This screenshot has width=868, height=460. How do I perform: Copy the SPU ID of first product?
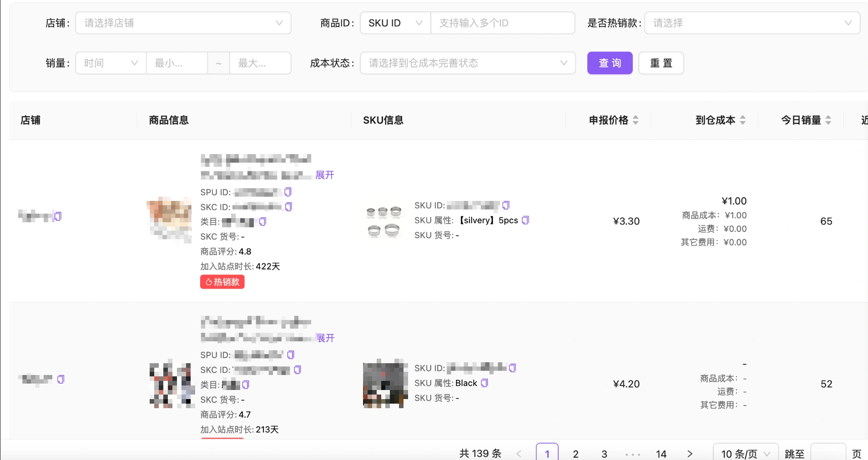pyautogui.click(x=288, y=192)
